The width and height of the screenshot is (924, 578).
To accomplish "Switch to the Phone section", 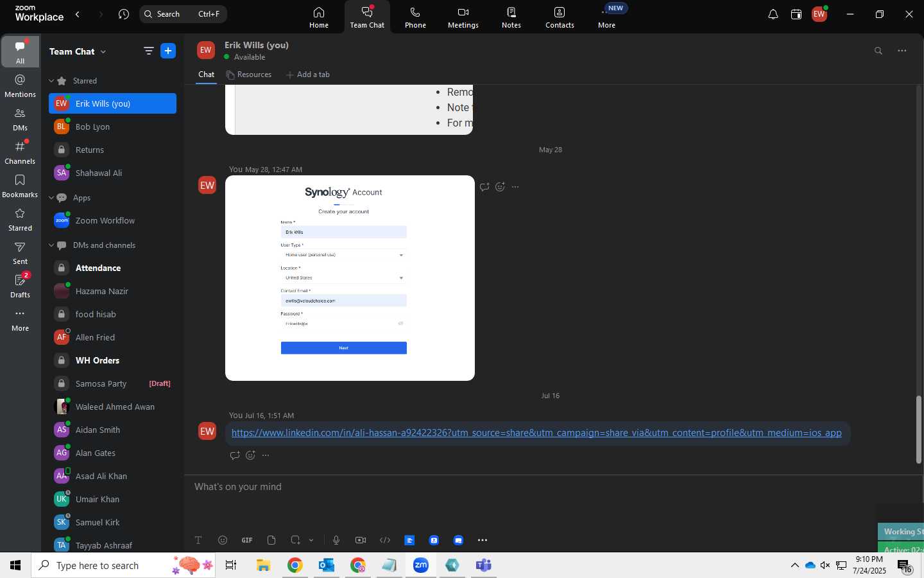I will (x=415, y=17).
